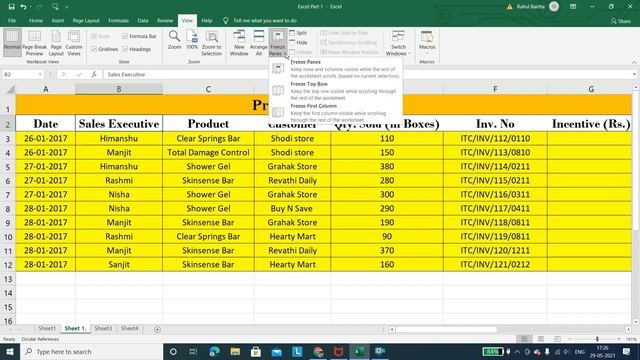Open the Formulas ribbon tab
The width and height of the screenshot is (640, 360).
click(x=118, y=20)
